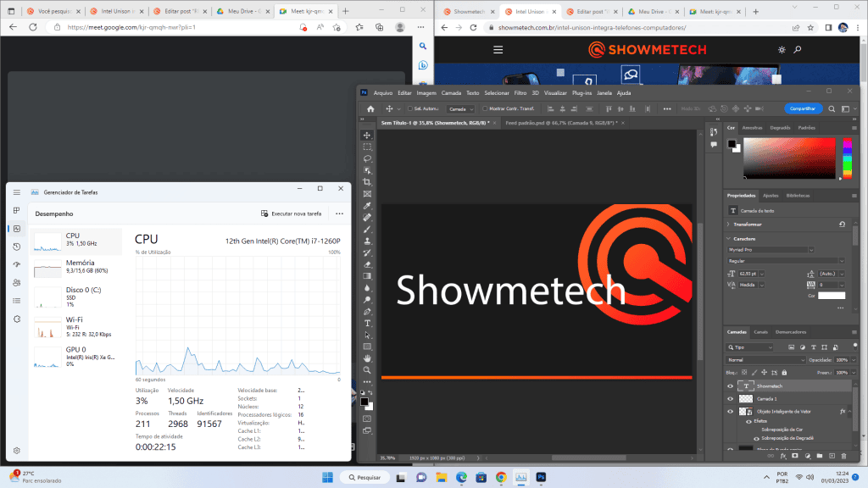Activate the Zoom tool in Photoshop
The height and width of the screenshot is (488, 868).
click(367, 370)
